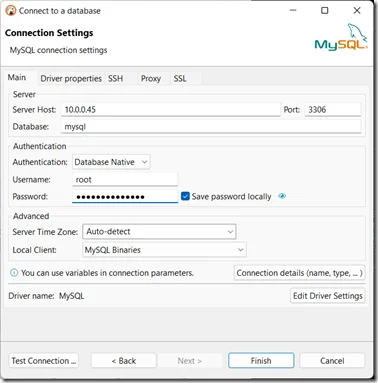Click the Finish button
Image resolution: width=378 pixels, height=383 pixels.
(261, 361)
